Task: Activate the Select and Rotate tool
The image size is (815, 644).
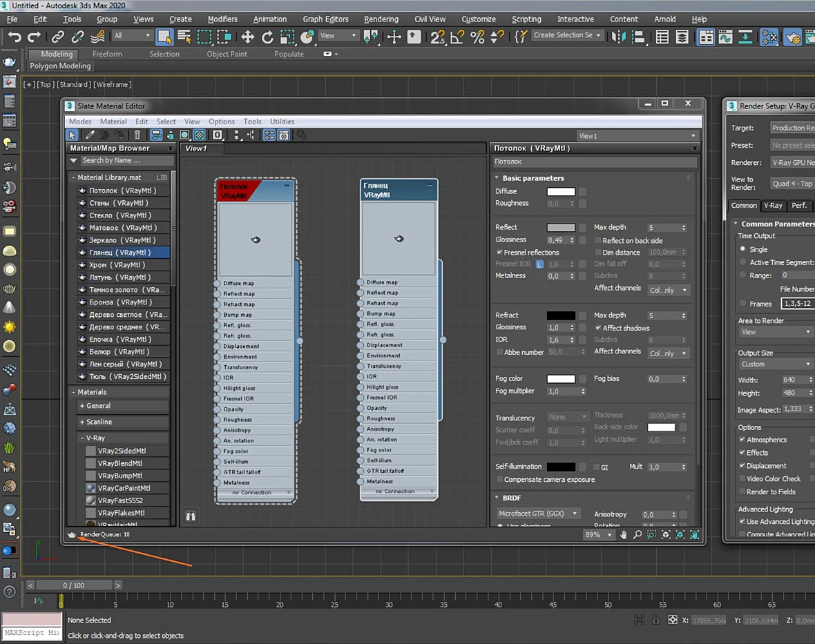Action: coord(267,37)
